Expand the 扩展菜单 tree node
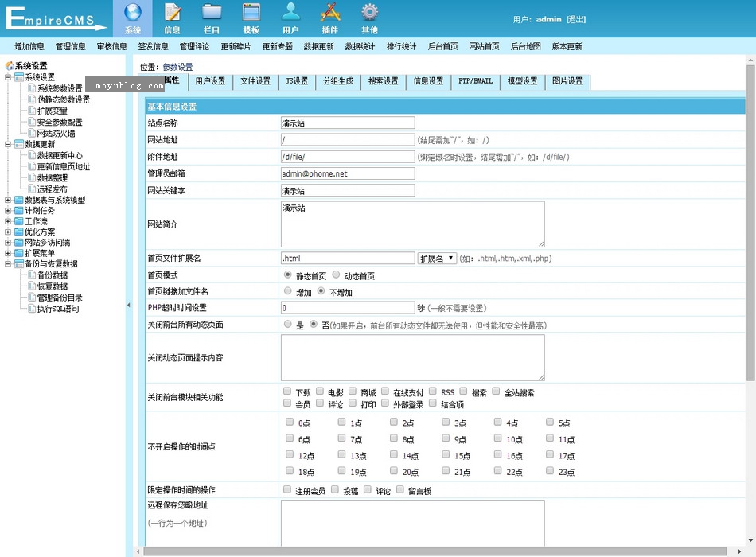Screen dimensions: 756x557 coord(8,253)
